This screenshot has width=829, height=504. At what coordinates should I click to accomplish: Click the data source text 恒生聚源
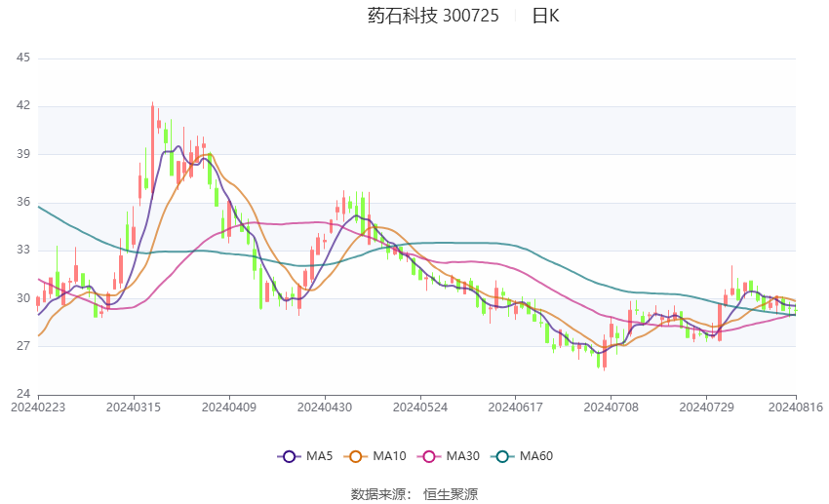(x=451, y=494)
